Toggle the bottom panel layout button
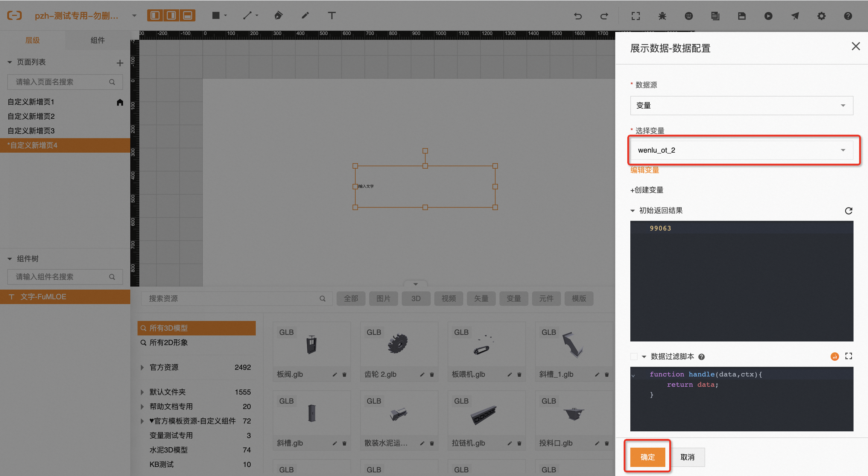Viewport: 868px width, 476px height. (187, 15)
